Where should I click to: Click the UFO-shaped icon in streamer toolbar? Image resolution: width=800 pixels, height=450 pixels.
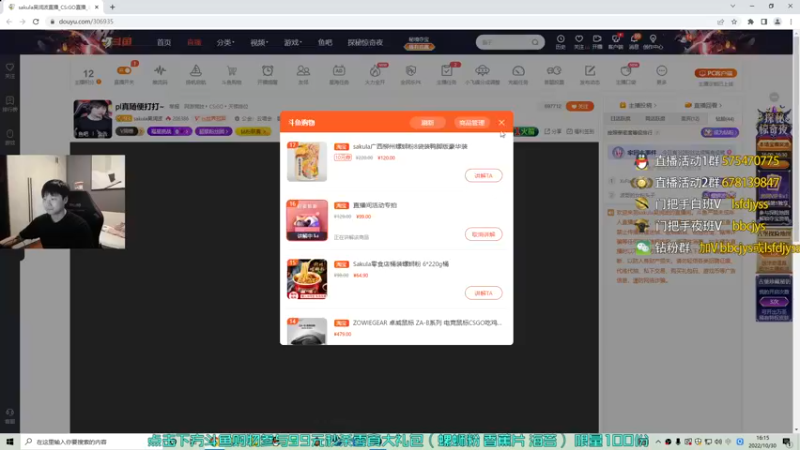click(482, 71)
